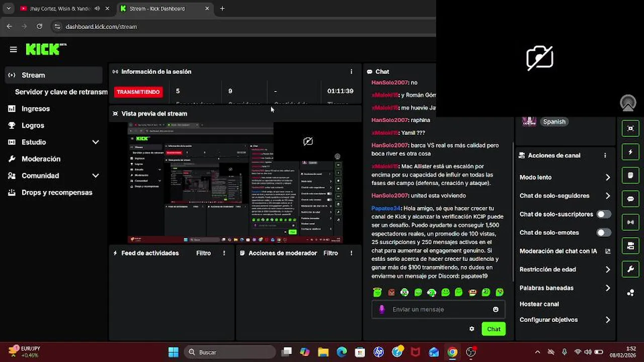The image size is (644, 362).
Task: Click the green headset emote
Action: 432,292
